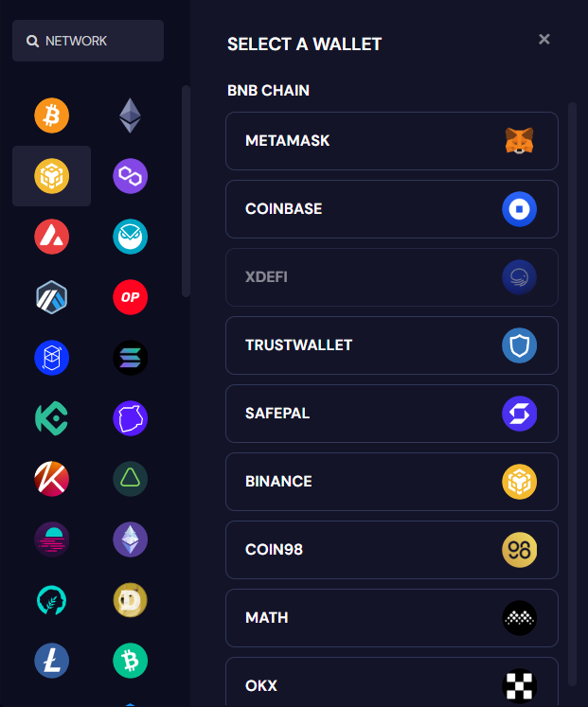Pick the Litecoin network icon
The width and height of the screenshot is (588, 707).
(52, 661)
